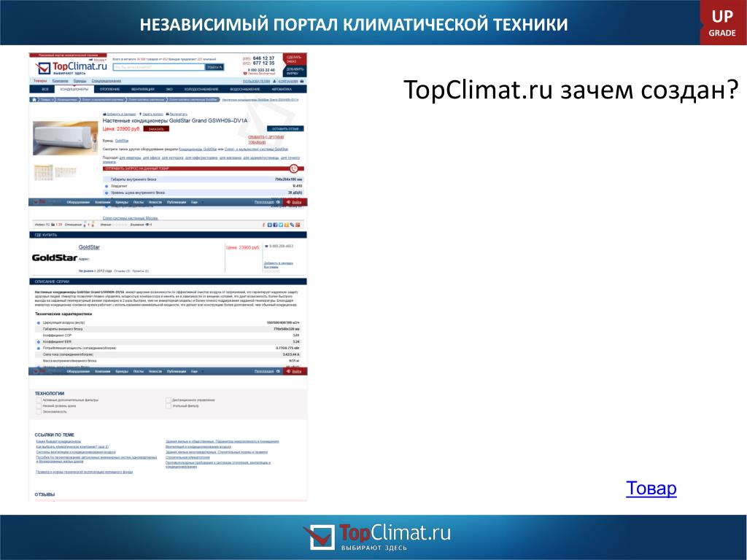Image resolution: width=747 pixels, height=560 pixels.
Task: Click the Добавить в закладки bookmark link above the title
Action: tap(120, 114)
